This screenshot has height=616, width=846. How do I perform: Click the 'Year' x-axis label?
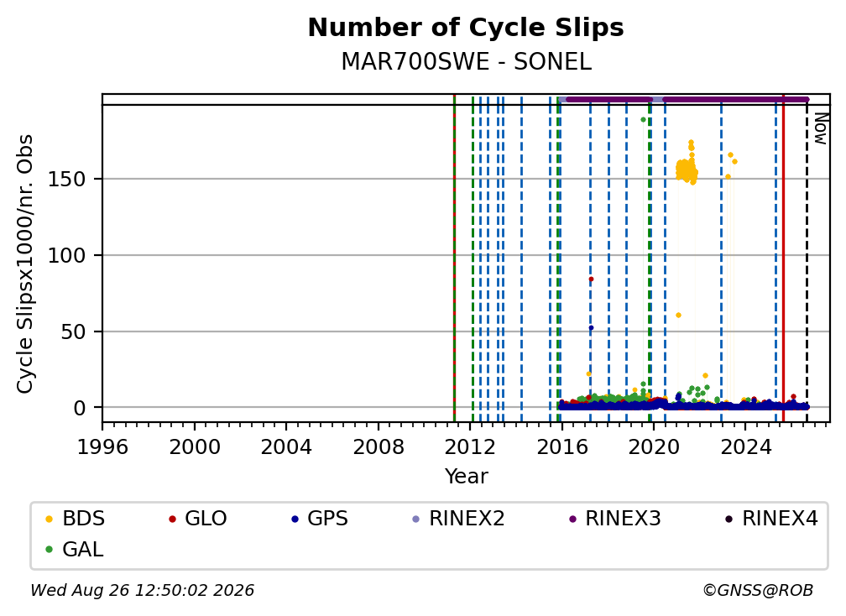pyautogui.click(x=466, y=477)
